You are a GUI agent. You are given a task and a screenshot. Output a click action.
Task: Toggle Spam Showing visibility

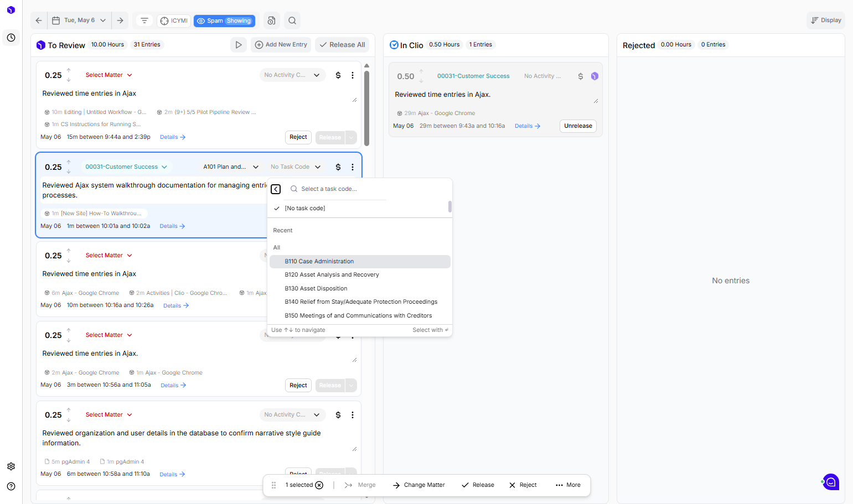[x=225, y=21]
